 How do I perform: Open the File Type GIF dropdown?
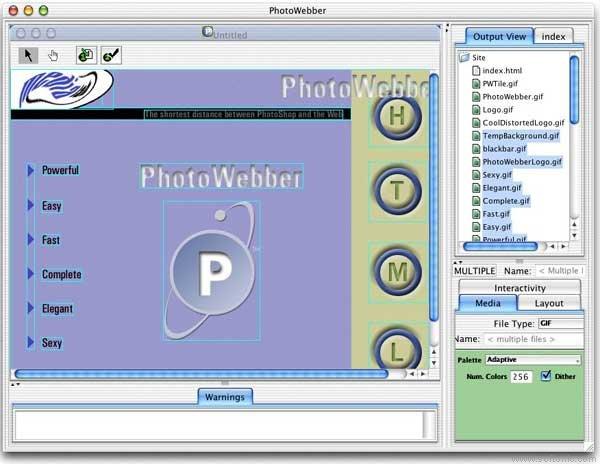tap(561, 324)
